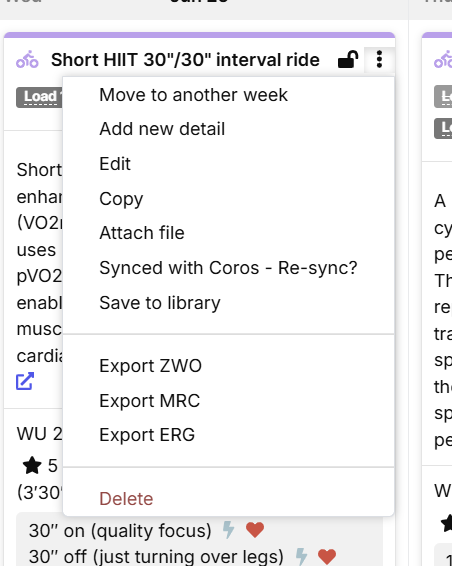Open the blue external link icon

(x=25, y=381)
